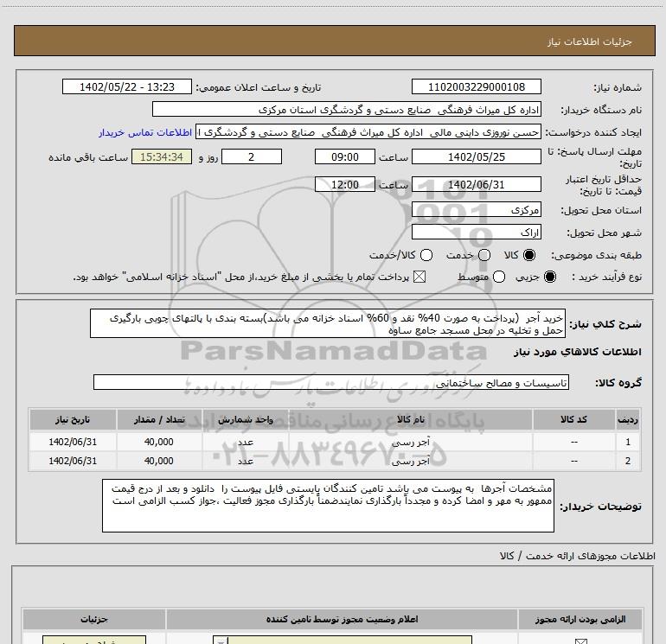Click the گروه کالا field تاسیسات و مصالح ساختمانی
Viewport: 666px width, 644px height.
coord(331,382)
